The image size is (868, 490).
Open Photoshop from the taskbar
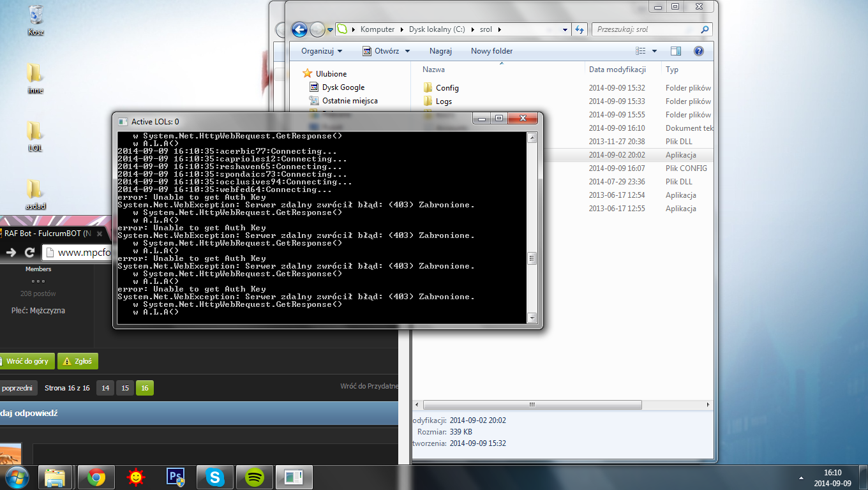pyautogui.click(x=175, y=477)
